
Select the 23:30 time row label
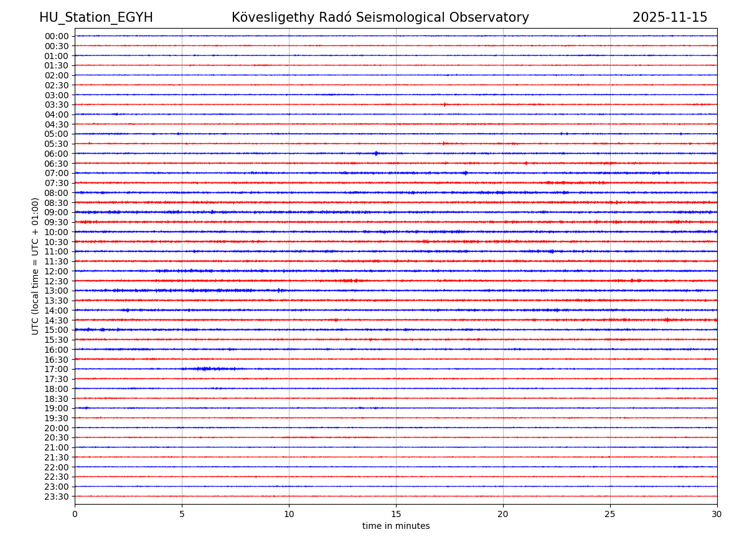57,497
